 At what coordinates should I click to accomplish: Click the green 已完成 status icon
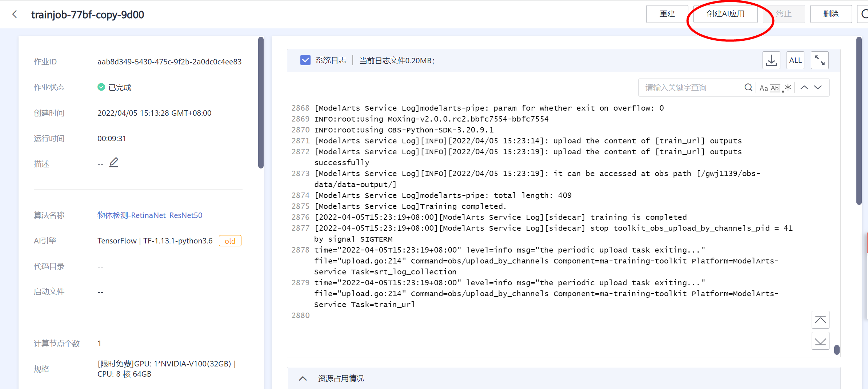coord(101,87)
